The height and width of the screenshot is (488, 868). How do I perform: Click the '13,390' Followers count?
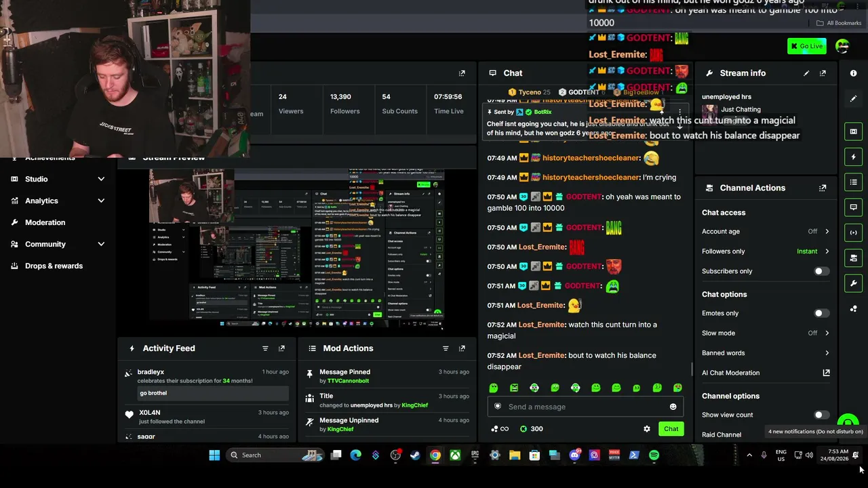click(340, 97)
